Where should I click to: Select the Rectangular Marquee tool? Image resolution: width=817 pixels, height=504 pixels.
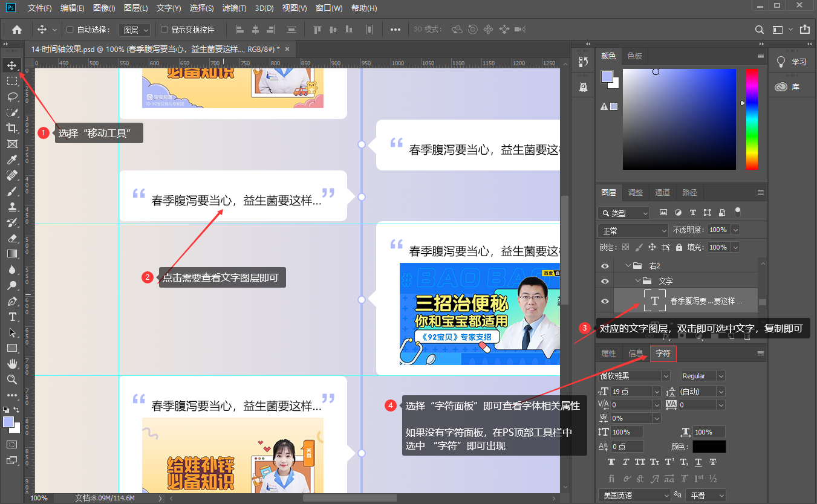coord(12,80)
